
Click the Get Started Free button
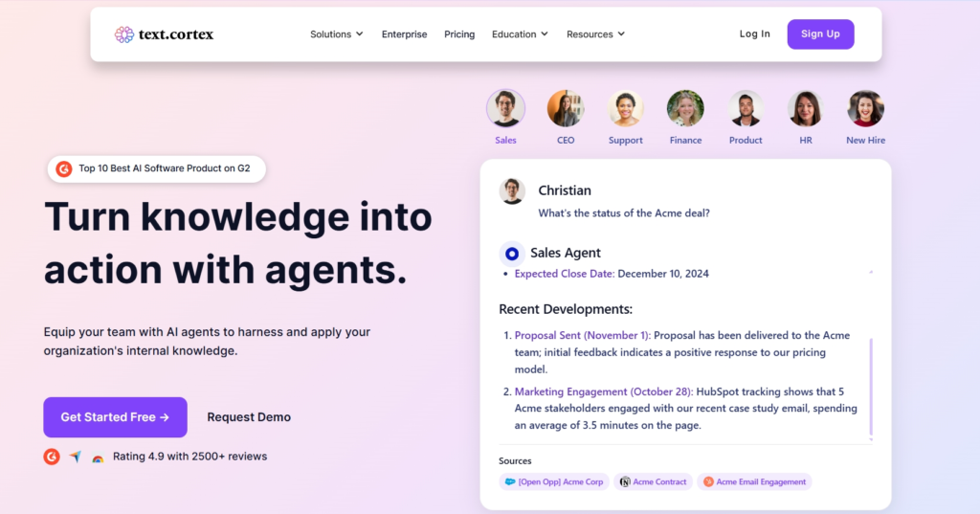[115, 417]
